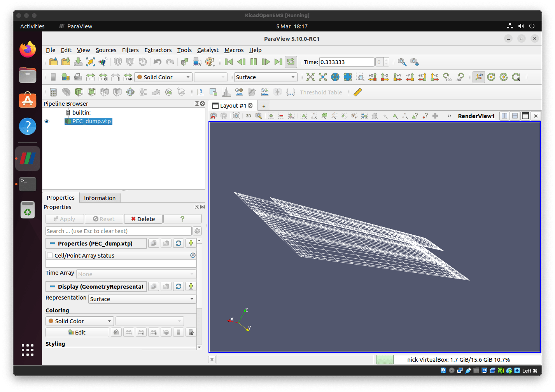Jump to first frame
This screenshot has width=555, height=392.
point(229,62)
